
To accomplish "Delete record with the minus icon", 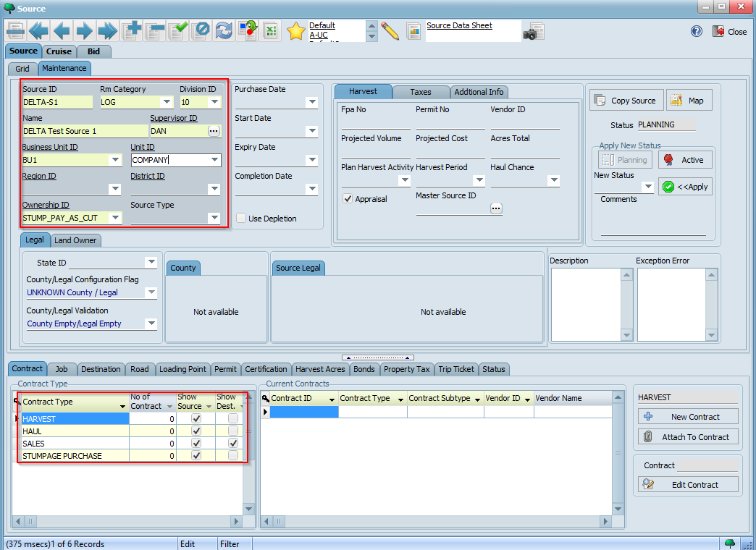I will tap(154, 31).
